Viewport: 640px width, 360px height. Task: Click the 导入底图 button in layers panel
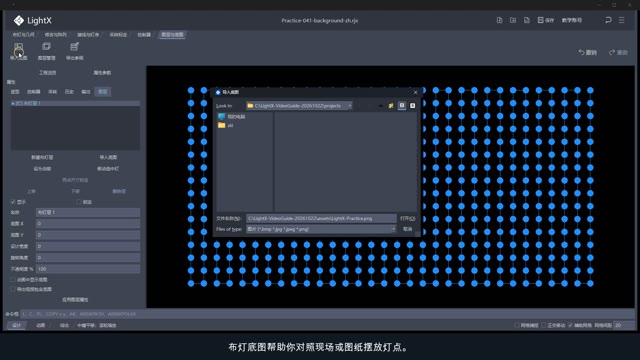(x=108, y=157)
